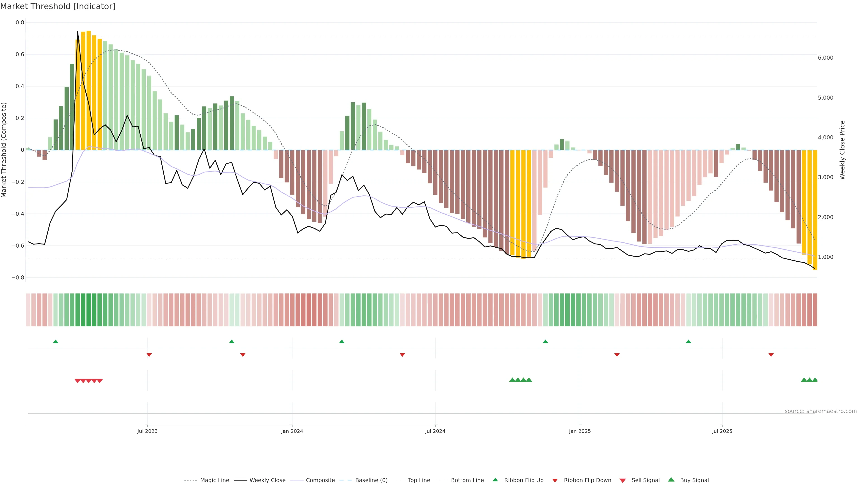Image resolution: width=868 pixels, height=488 pixels.
Task: Click the Market Threshold [Indicator] title
Action: point(58,6)
